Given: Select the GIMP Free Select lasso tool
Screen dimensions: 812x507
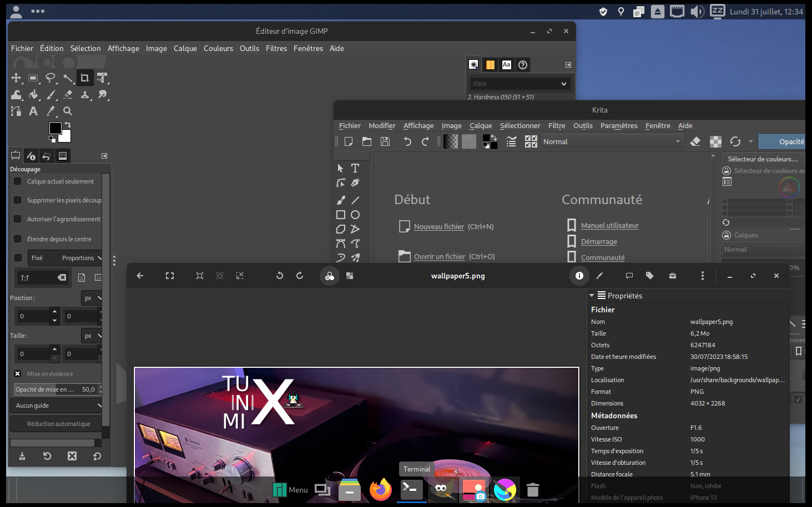Looking at the screenshot, I should (x=51, y=78).
